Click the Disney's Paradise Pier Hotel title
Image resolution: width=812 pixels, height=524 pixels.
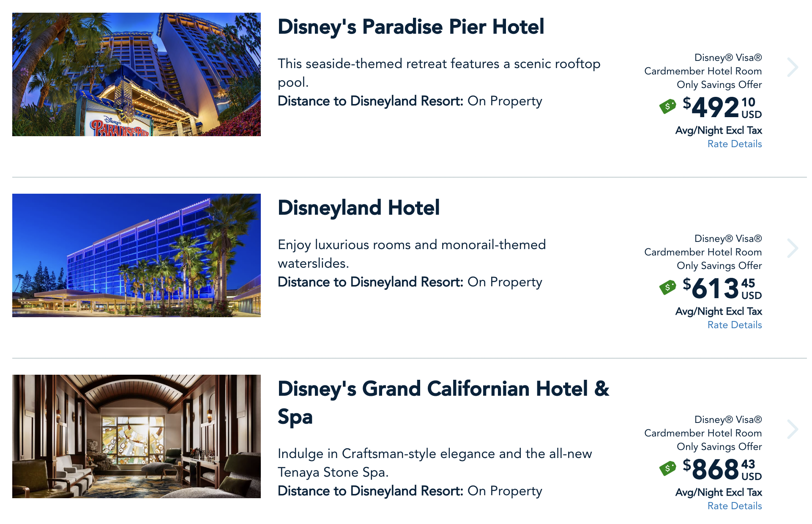point(410,27)
